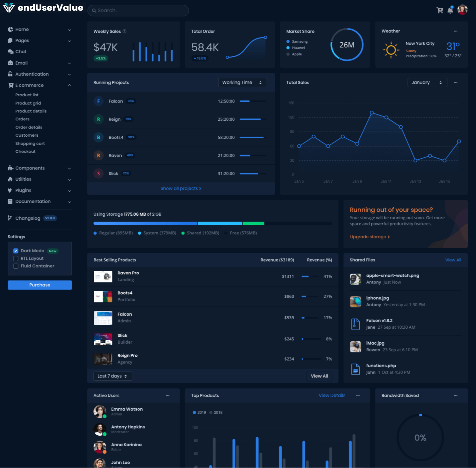
Task: Open the Total Sales options ellipsis
Action: coord(455,83)
